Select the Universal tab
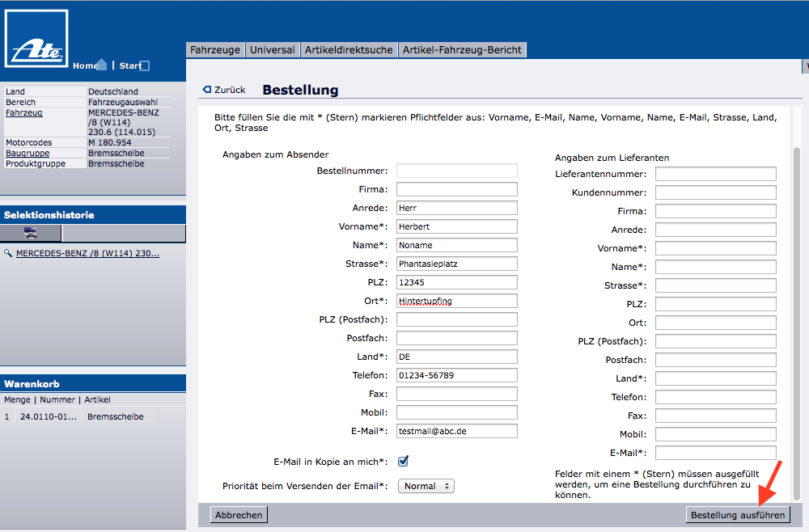Viewport: 809px width, 532px height. click(273, 50)
